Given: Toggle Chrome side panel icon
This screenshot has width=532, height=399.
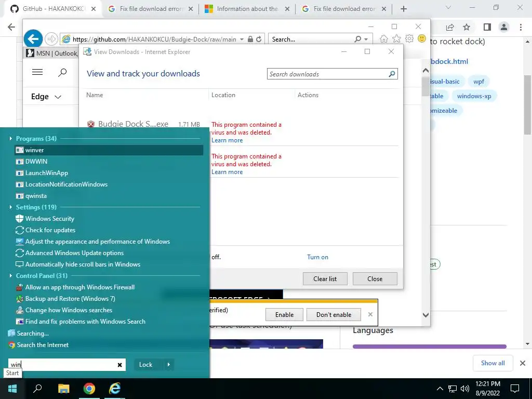Looking at the screenshot, I should click(x=487, y=27).
